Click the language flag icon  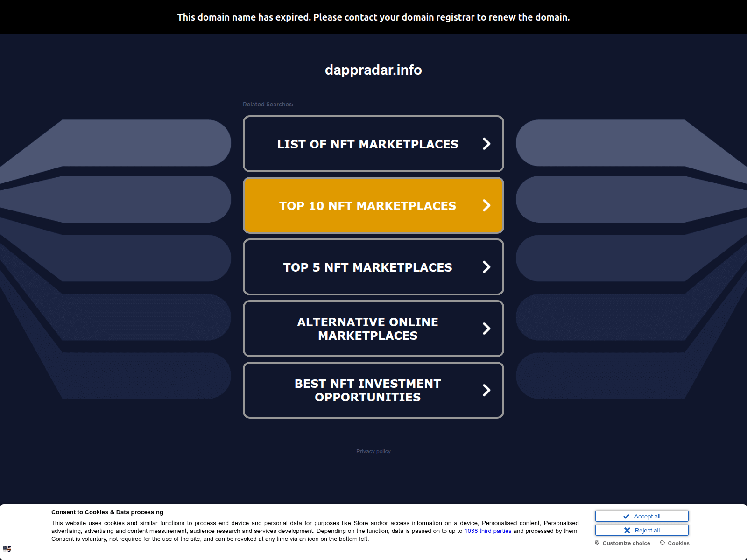[x=7, y=549]
